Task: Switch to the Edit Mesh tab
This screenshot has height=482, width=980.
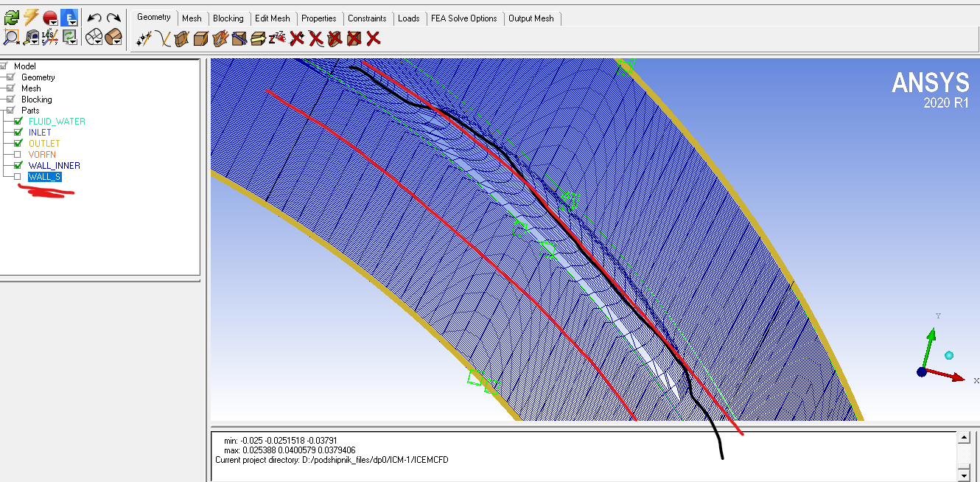Action: point(273,18)
